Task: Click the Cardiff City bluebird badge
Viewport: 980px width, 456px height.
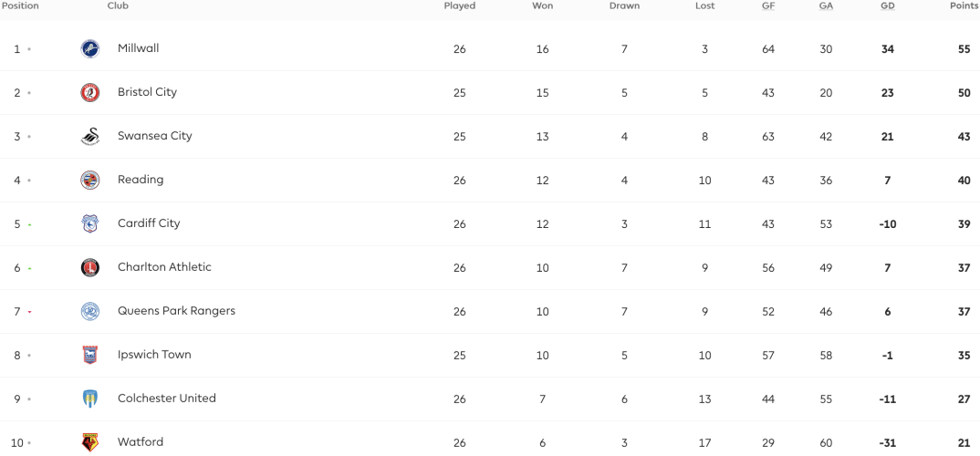Action: coord(90,223)
